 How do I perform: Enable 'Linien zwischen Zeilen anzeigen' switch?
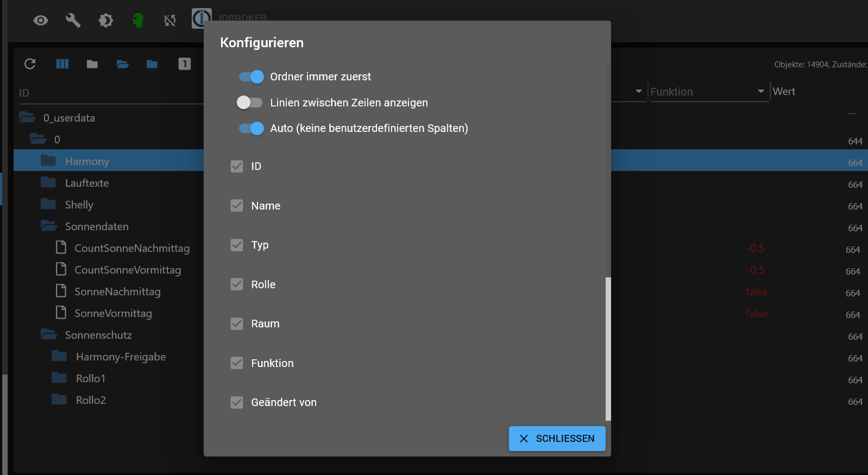click(250, 103)
